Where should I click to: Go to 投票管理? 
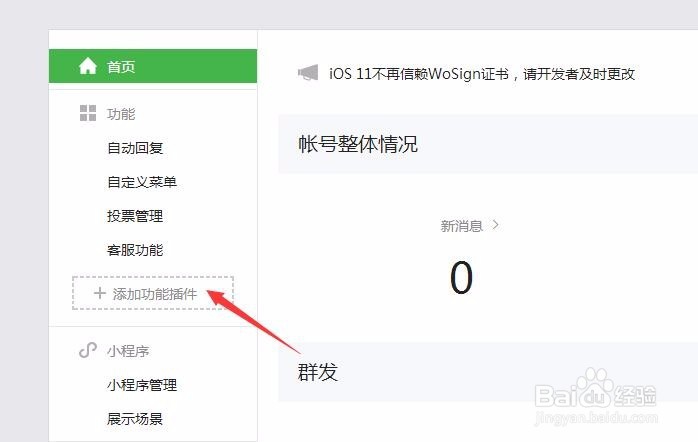[135, 216]
